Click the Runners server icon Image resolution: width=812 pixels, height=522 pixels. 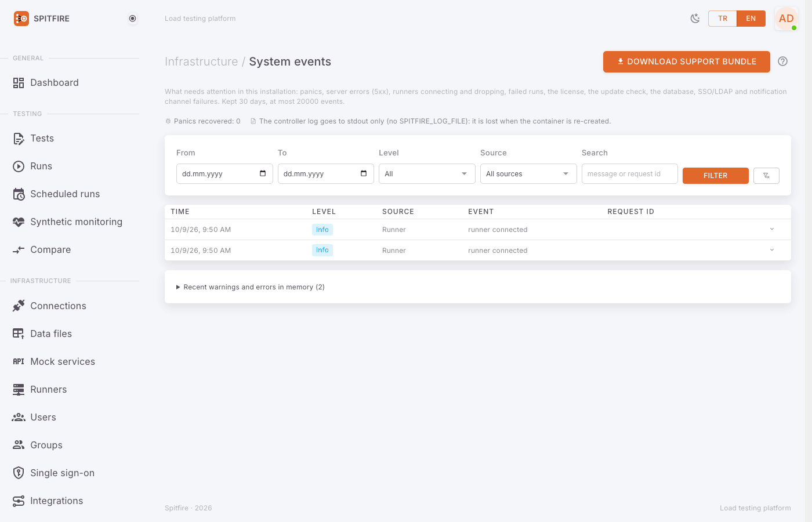point(19,389)
